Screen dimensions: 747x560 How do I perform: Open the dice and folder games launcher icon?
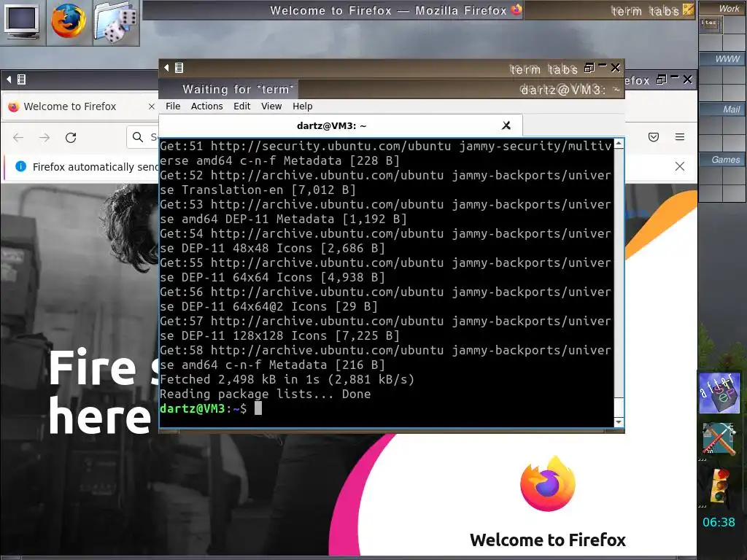coord(116,22)
